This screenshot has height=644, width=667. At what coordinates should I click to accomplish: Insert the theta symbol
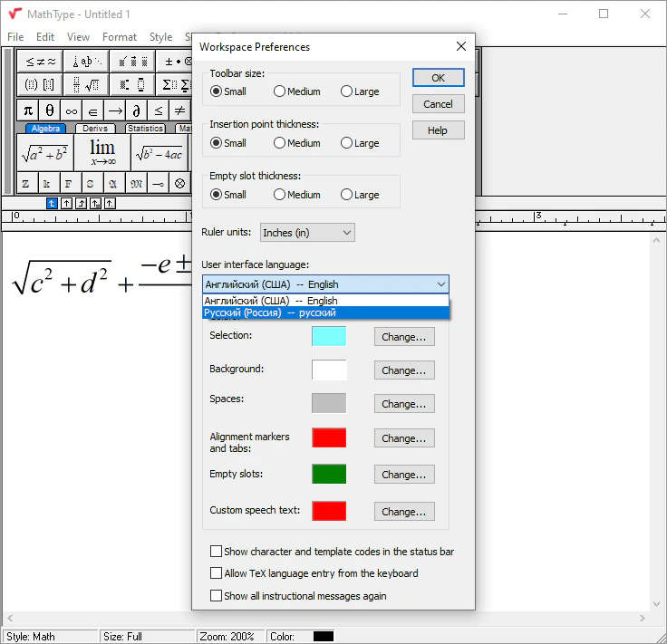[50, 111]
